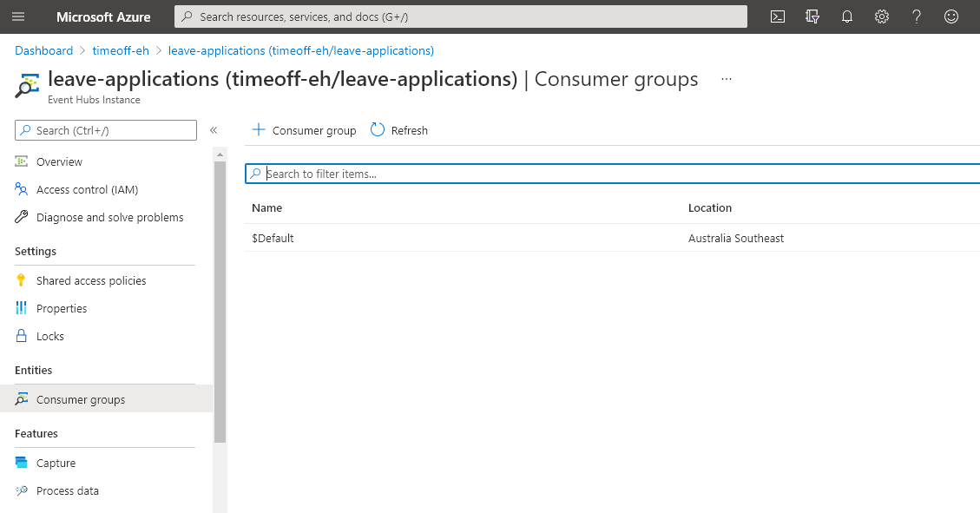Click the Event Hubs Instance subtitle
Screen dimensions: 980x513
click(x=94, y=100)
